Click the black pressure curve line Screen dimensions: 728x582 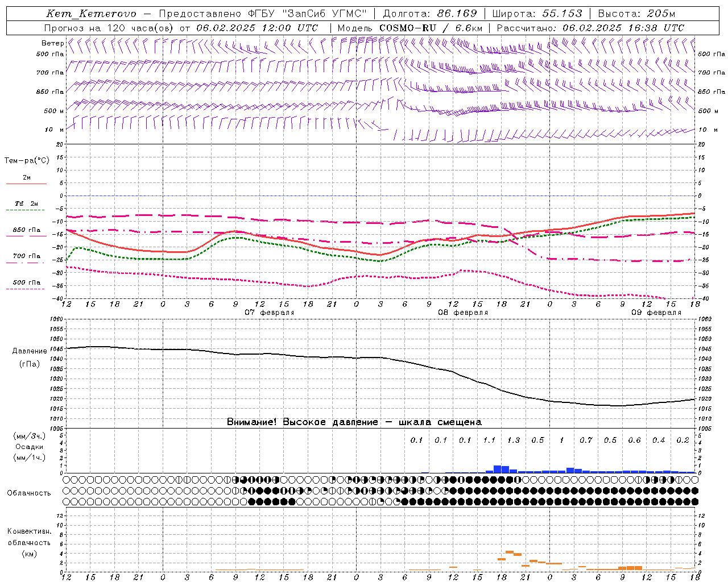click(380, 357)
